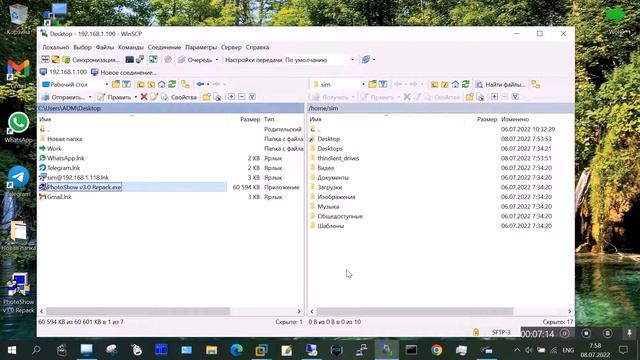This screenshot has width=640, height=360.
Task: Go to local home directory icon
Action: coord(162,84)
